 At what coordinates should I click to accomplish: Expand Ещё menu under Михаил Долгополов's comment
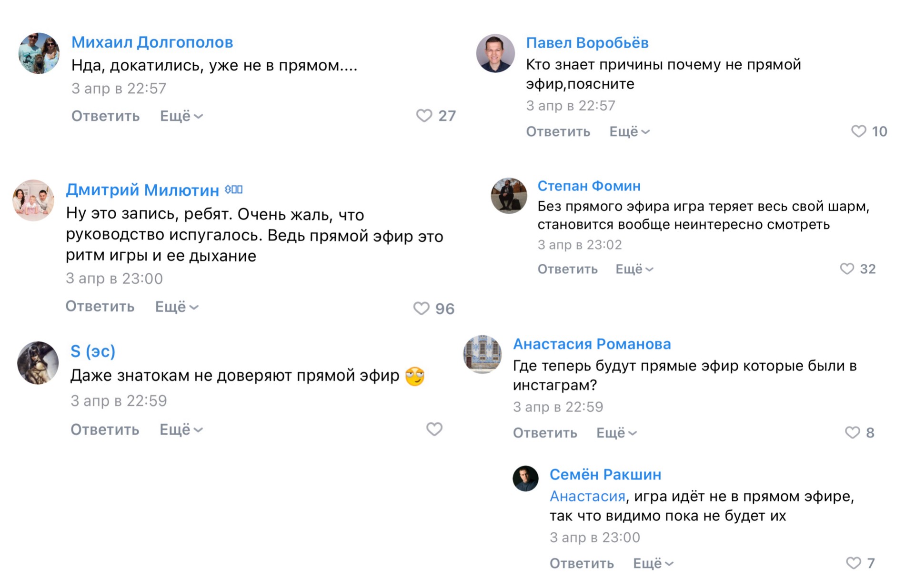click(x=181, y=116)
